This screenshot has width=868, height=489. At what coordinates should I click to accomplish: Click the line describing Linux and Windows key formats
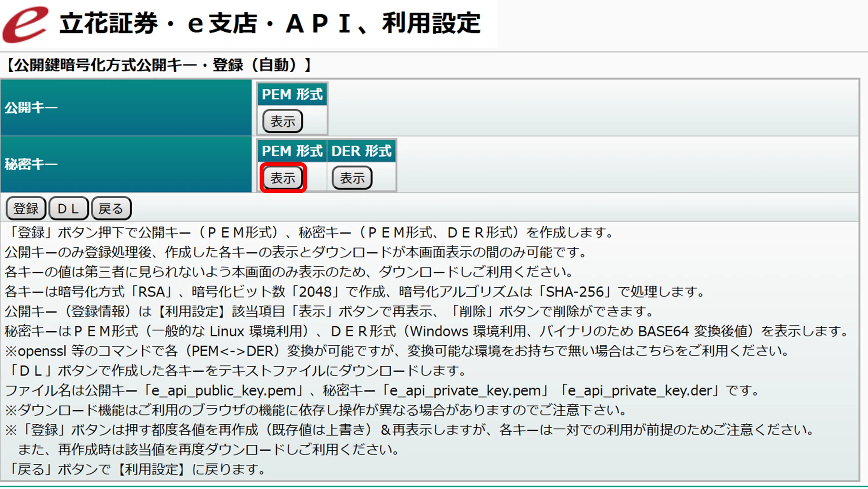[x=427, y=331]
